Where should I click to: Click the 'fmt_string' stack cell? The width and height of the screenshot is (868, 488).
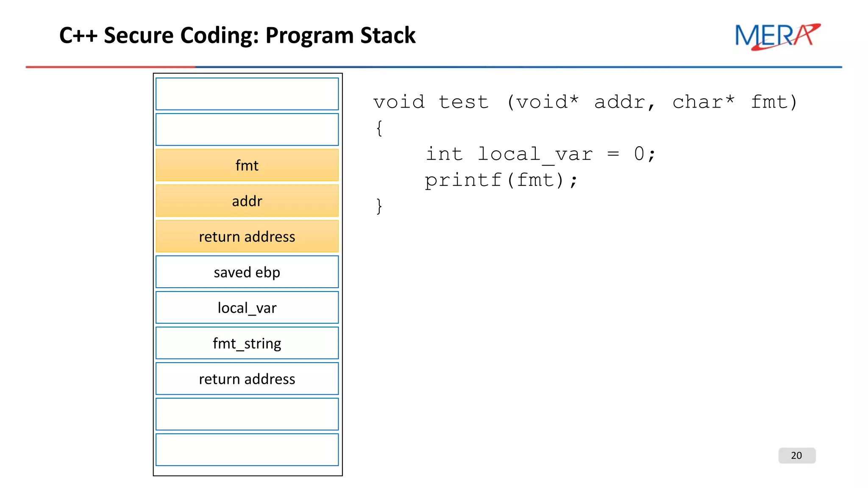247,343
